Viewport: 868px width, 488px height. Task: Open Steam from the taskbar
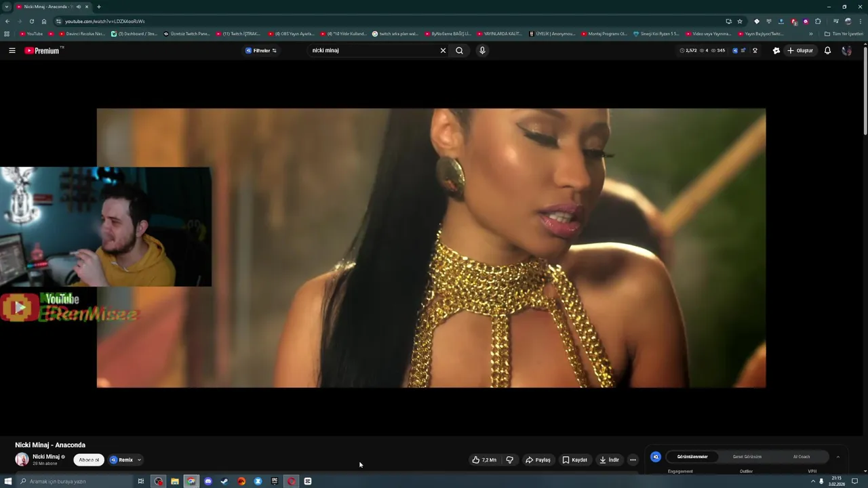point(224,481)
